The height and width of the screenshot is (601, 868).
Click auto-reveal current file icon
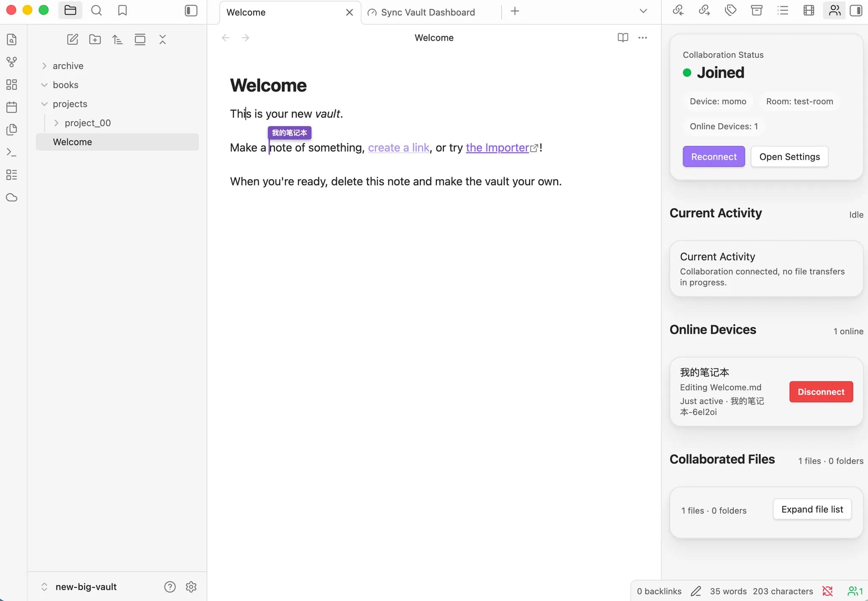click(x=140, y=39)
